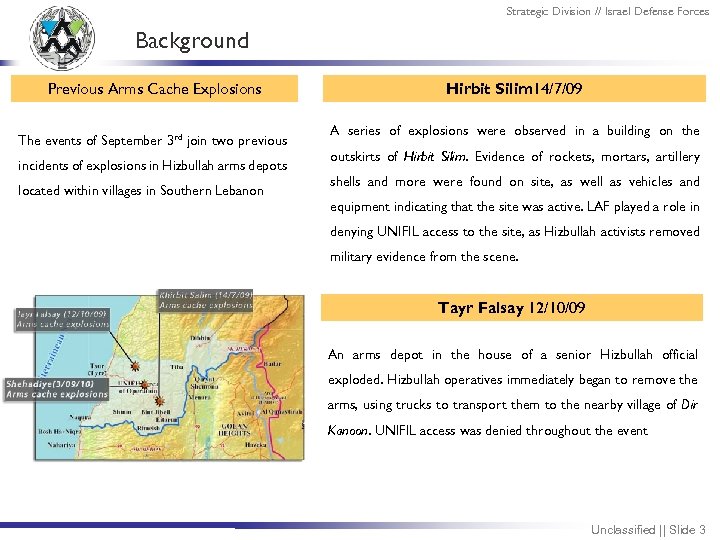Click the 'Khirbit Salim (14/7/09)' map callout

tap(206, 300)
